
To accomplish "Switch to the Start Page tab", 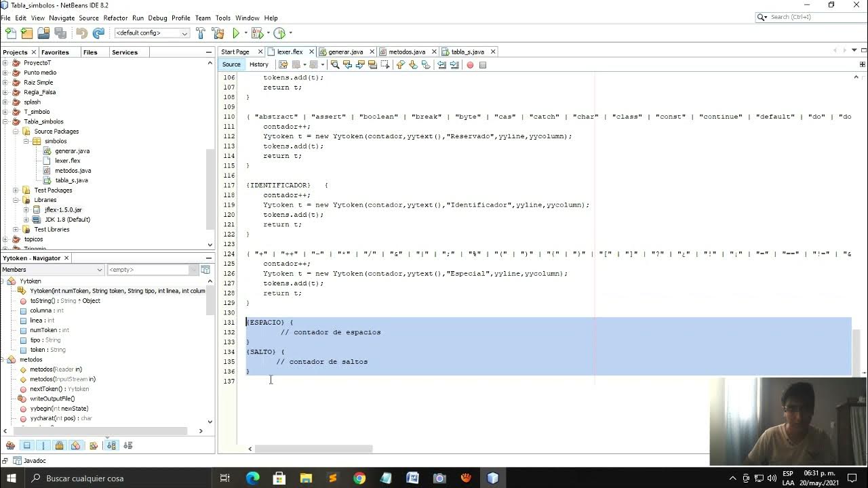I will 235,52.
